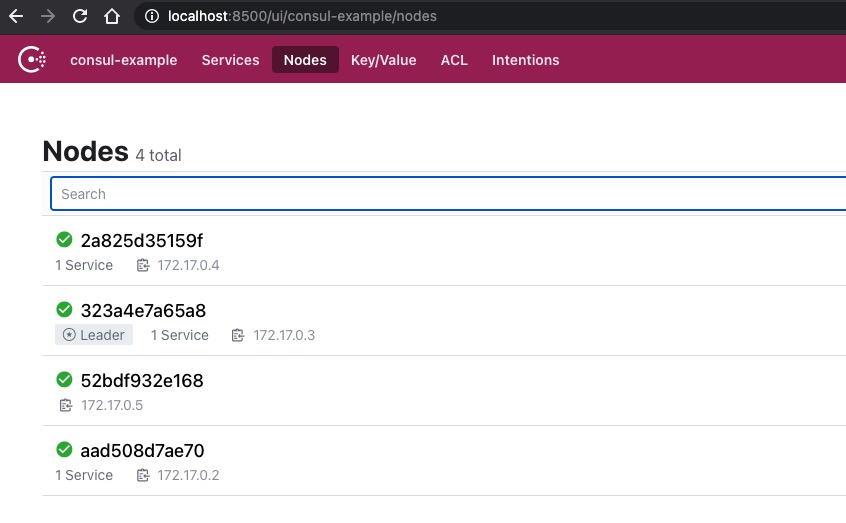
Task: Click copy icon next to 172.17.0.3
Action: (x=238, y=335)
